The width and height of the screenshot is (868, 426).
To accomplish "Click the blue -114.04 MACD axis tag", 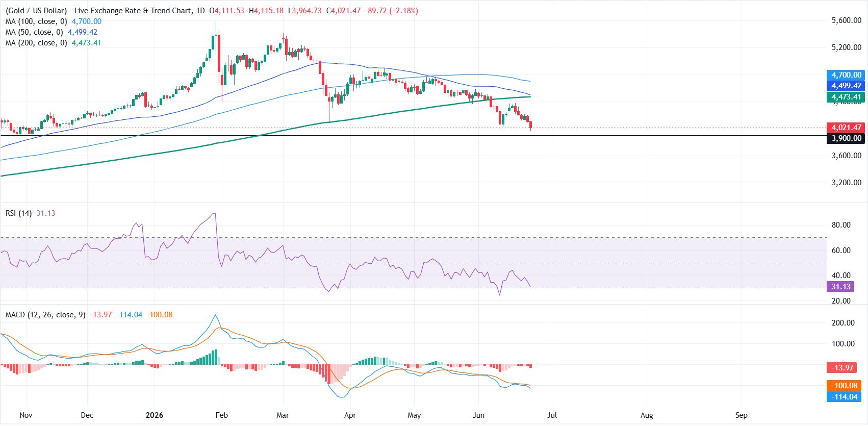I will point(844,397).
